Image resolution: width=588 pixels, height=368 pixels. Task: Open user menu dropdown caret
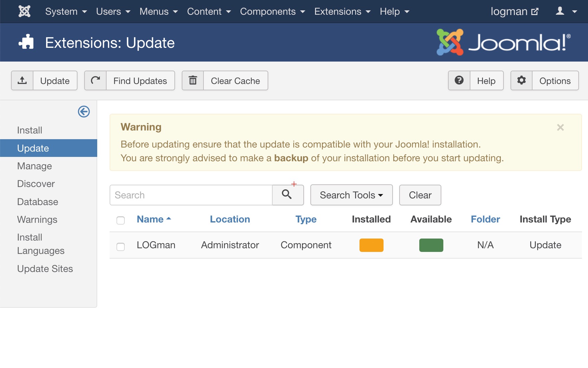click(x=575, y=12)
